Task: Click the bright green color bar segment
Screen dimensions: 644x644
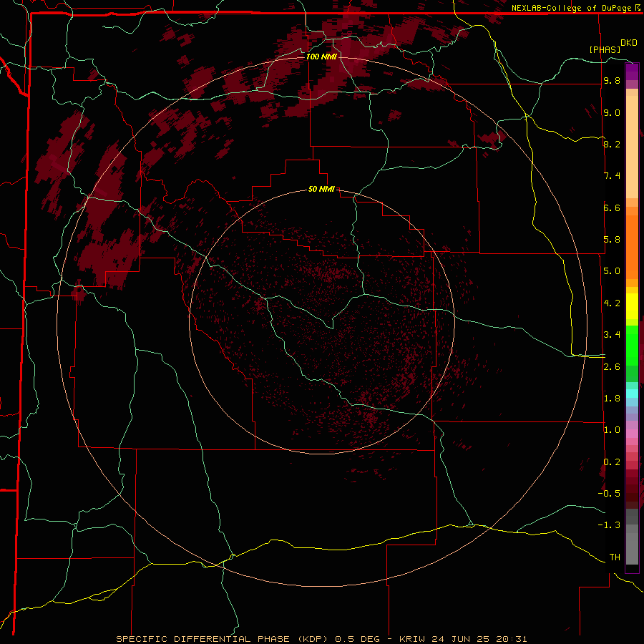Action: (x=632, y=344)
